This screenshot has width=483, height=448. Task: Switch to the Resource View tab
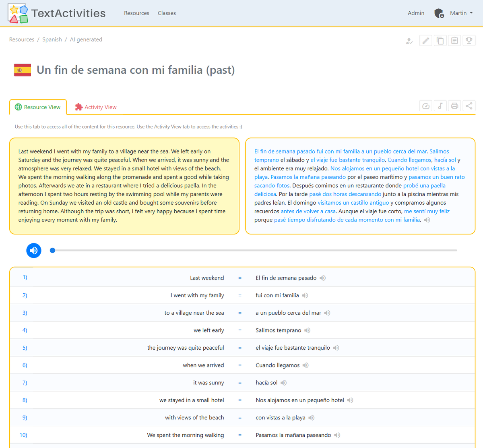pyautogui.click(x=38, y=107)
